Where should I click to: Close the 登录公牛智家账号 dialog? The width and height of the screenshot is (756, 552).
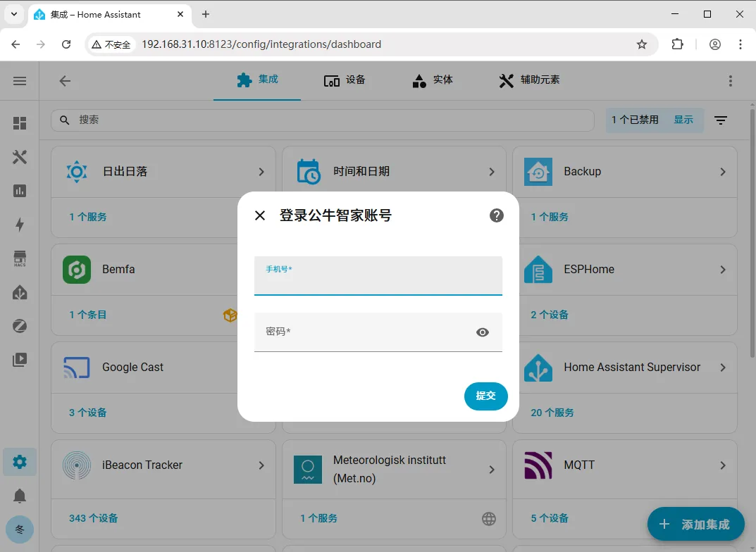click(260, 215)
